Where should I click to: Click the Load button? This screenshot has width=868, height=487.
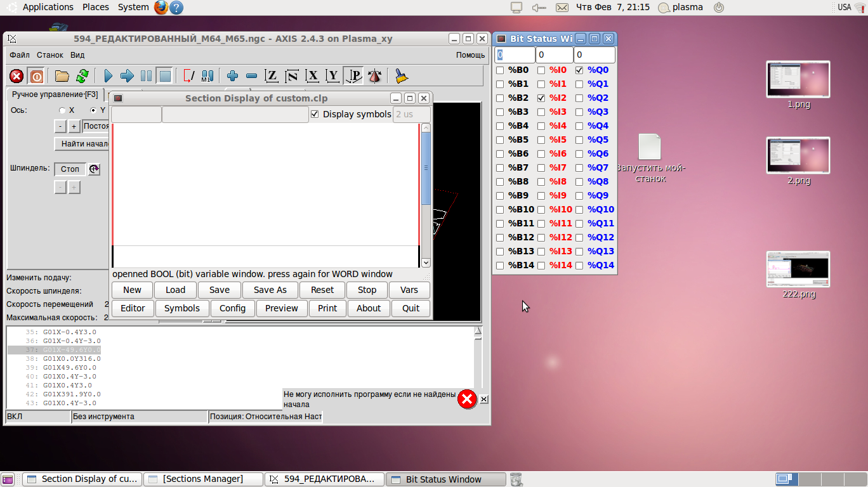pyautogui.click(x=176, y=290)
